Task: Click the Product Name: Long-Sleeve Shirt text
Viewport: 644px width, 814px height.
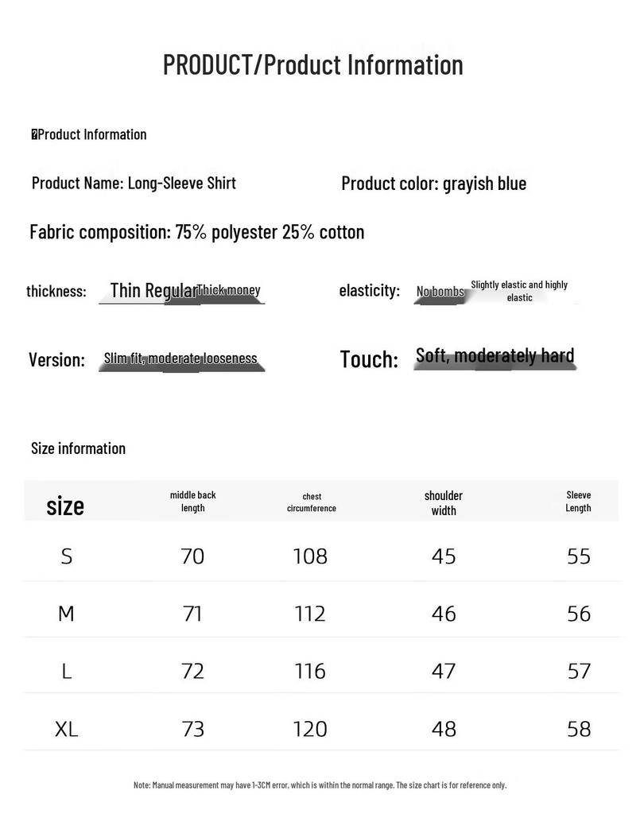Action: click(x=134, y=183)
